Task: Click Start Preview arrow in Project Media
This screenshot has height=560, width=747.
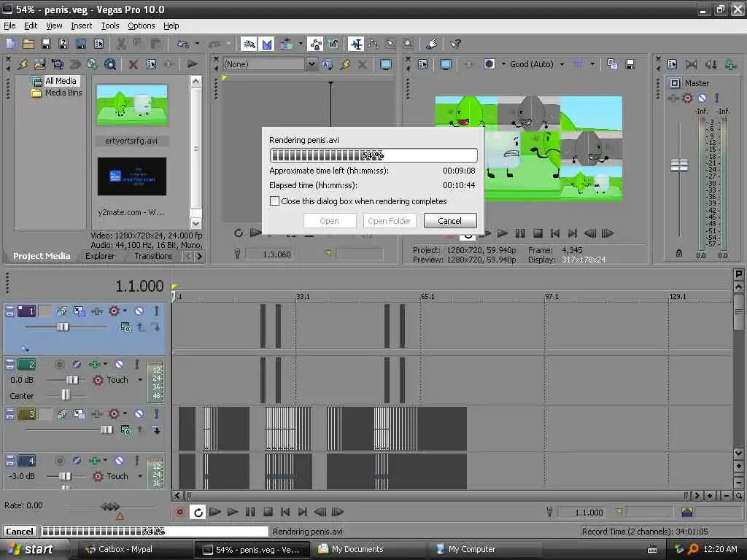Action: [x=193, y=64]
